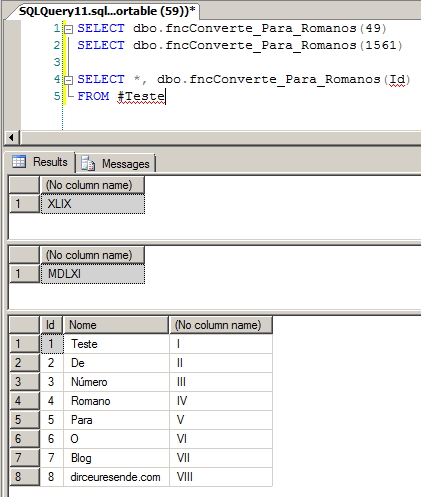Click the horizontal scrollbar left arrow
The height and width of the screenshot is (497, 421).
tap(12, 137)
